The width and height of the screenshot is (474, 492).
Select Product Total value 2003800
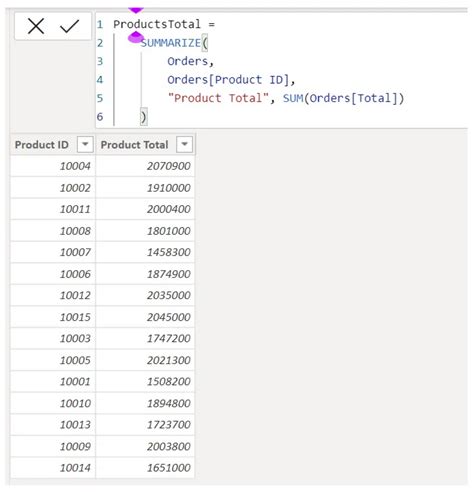(x=145, y=446)
